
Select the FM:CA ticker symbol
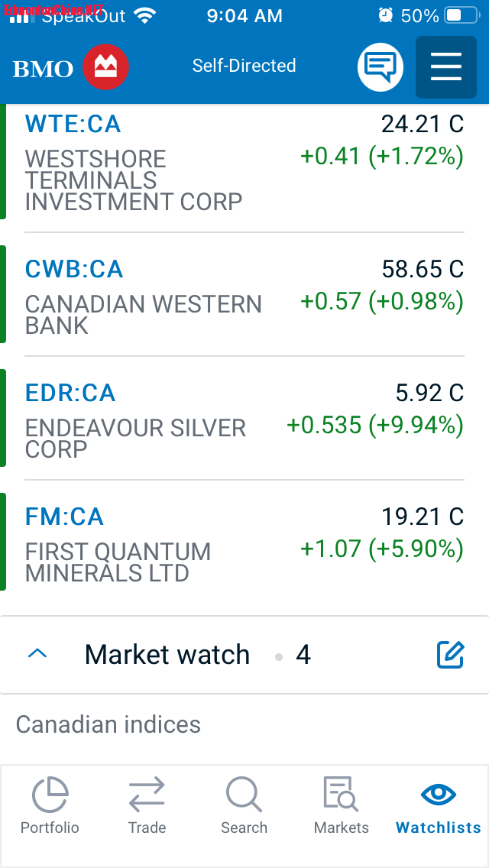64,517
